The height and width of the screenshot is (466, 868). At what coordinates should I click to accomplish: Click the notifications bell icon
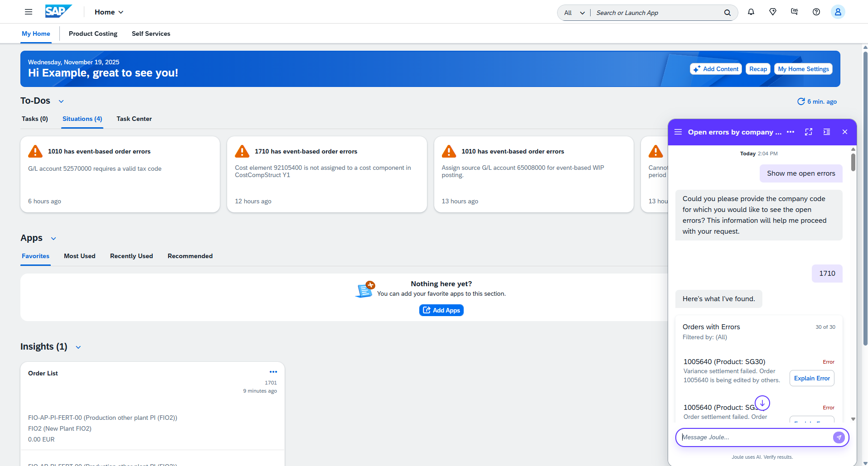(751, 12)
